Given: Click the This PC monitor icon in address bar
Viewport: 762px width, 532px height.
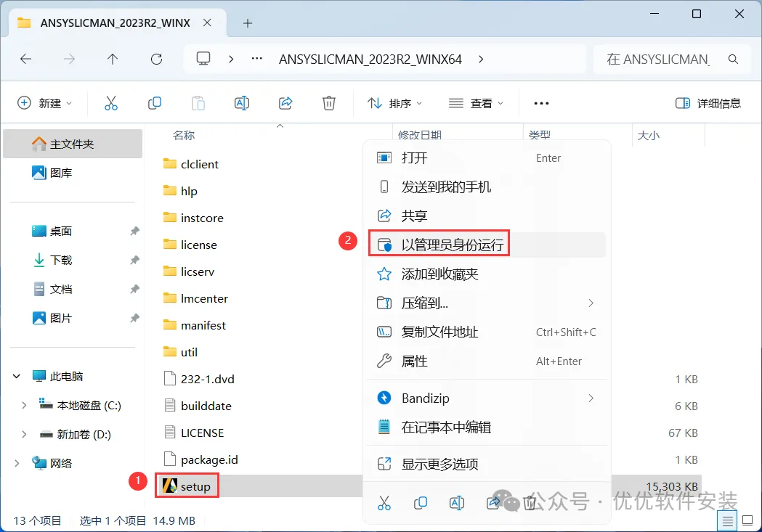Looking at the screenshot, I should [x=203, y=59].
